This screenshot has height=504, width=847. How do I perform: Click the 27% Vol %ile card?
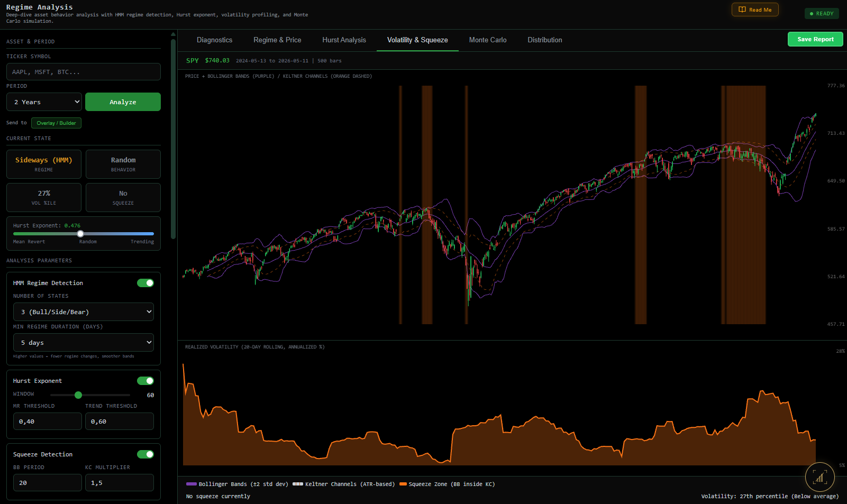point(44,197)
